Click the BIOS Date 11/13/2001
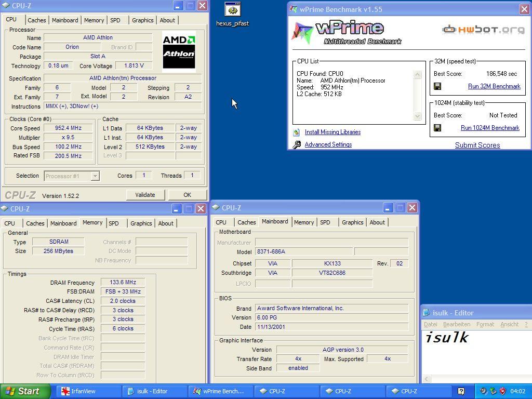This screenshot has height=399, width=532. click(332, 327)
